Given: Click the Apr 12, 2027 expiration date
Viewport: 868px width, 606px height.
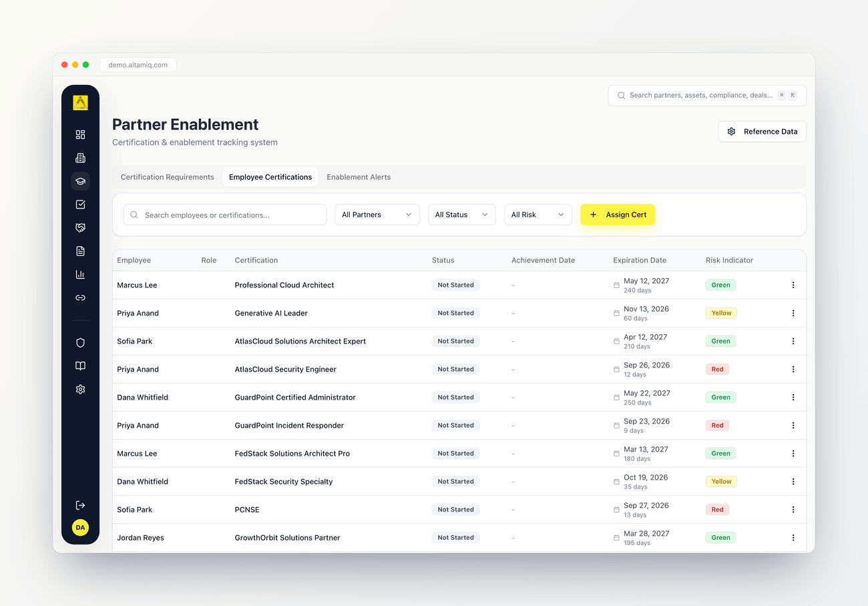Looking at the screenshot, I should 645,337.
